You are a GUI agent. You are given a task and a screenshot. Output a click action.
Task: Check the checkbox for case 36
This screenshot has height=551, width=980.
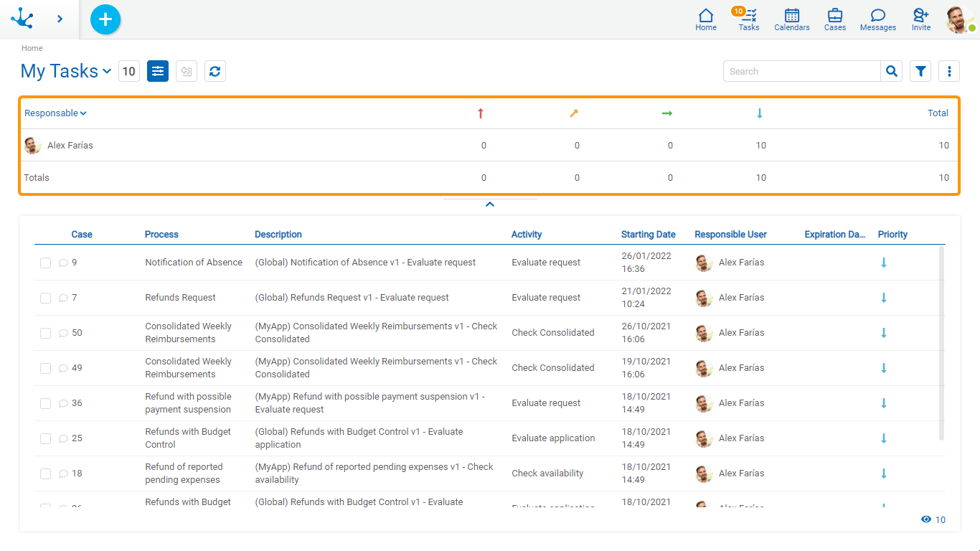(45, 404)
